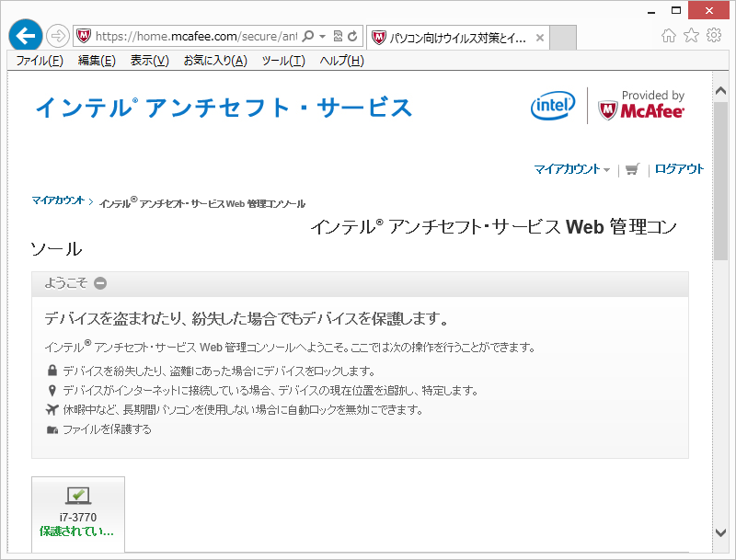Open the address bar dropdown arrow

pyautogui.click(x=323, y=36)
